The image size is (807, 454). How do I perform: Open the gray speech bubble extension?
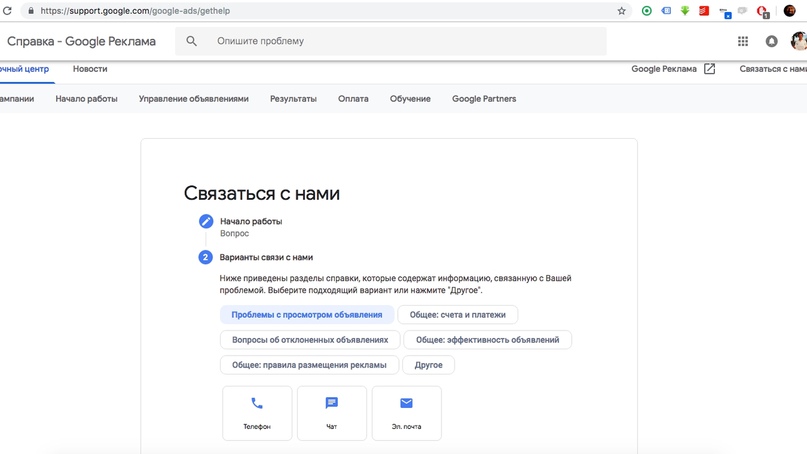pos(742,11)
